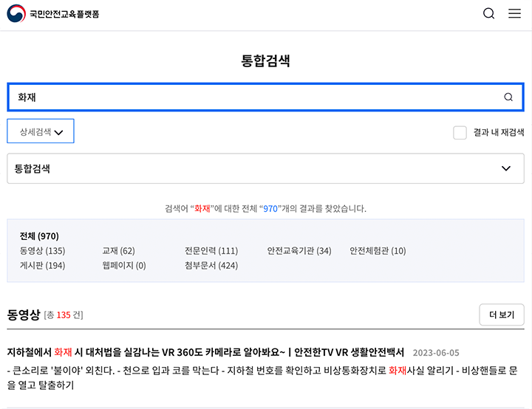Click the 국민안전교육플랫폼 logo emblem
This screenshot has width=532, height=409.
pos(16,14)
